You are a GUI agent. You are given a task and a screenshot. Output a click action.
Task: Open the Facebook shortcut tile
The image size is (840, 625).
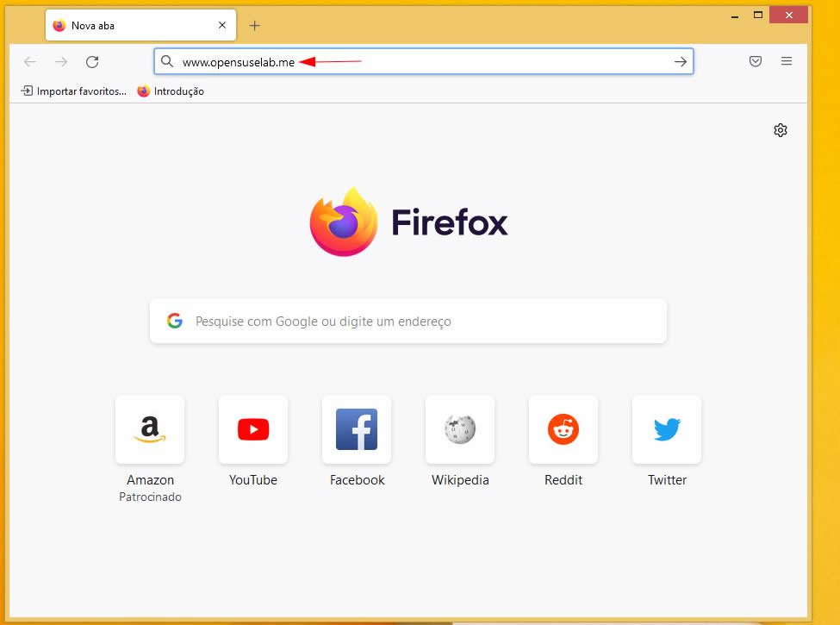[357, 429]
